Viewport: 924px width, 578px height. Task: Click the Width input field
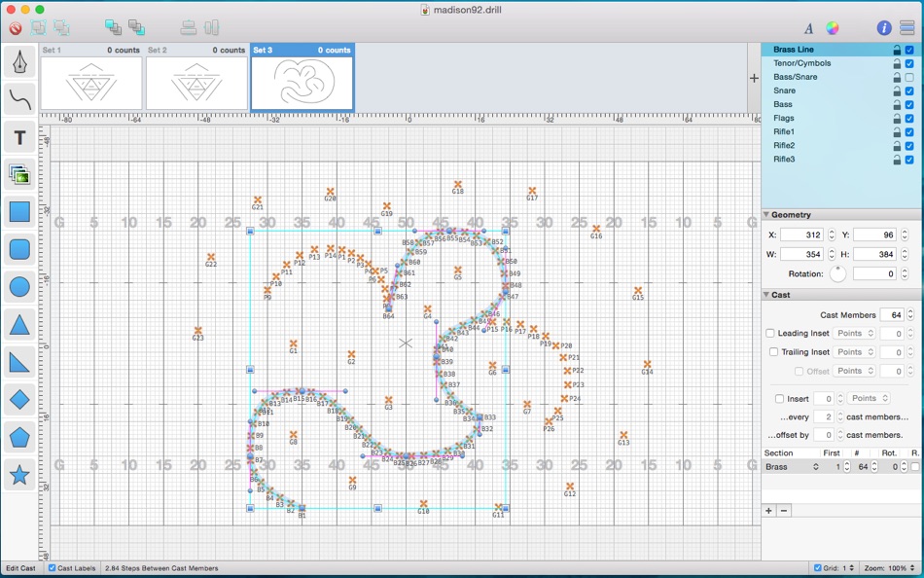click(x=802, y=254)
